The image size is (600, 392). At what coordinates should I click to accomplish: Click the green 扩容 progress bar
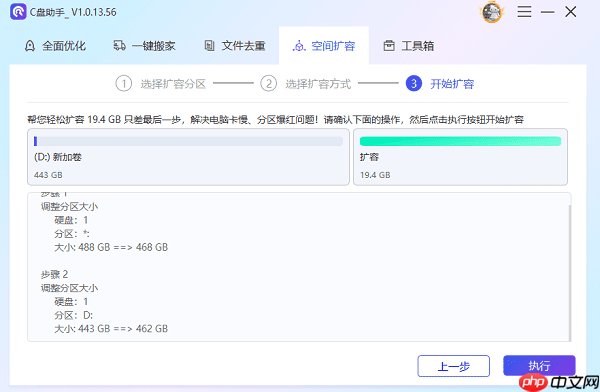pyautogui.click(x=460, y=141)
